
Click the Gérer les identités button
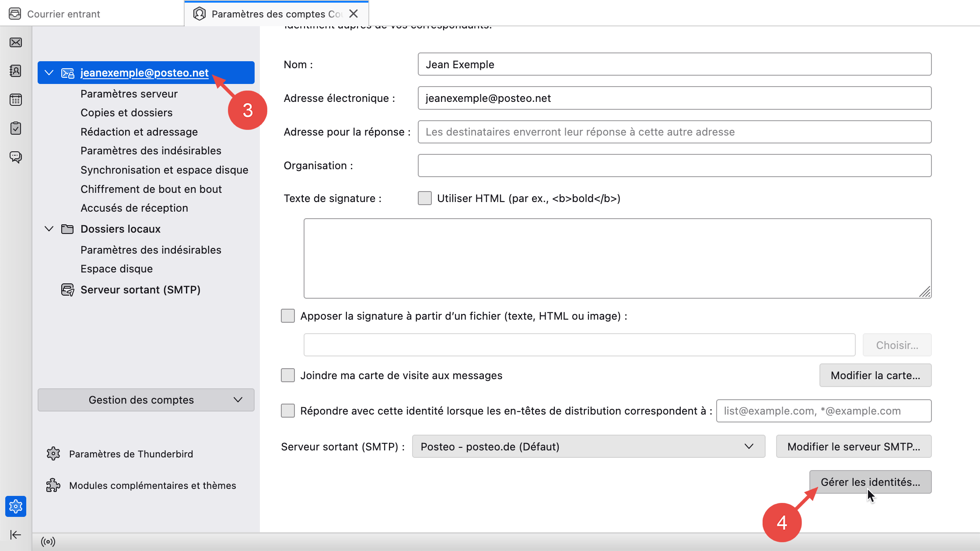click(870, 482)
